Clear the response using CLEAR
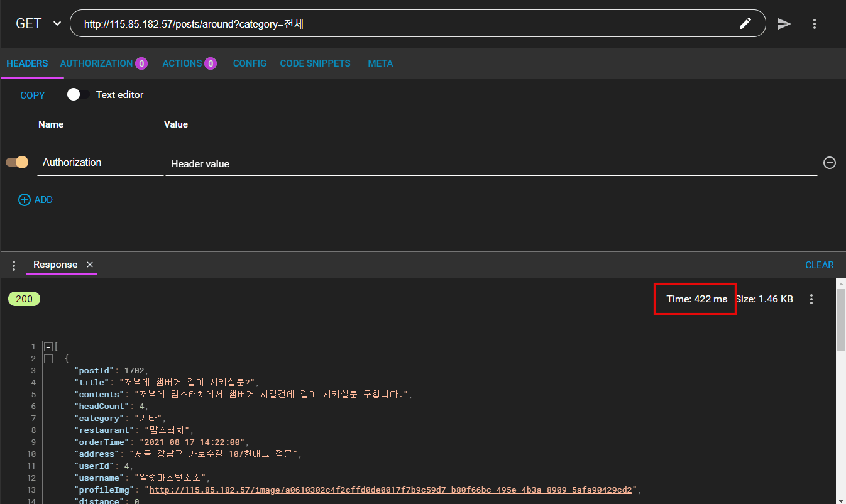This screenshot has height=504, width=846. (819, 265)
